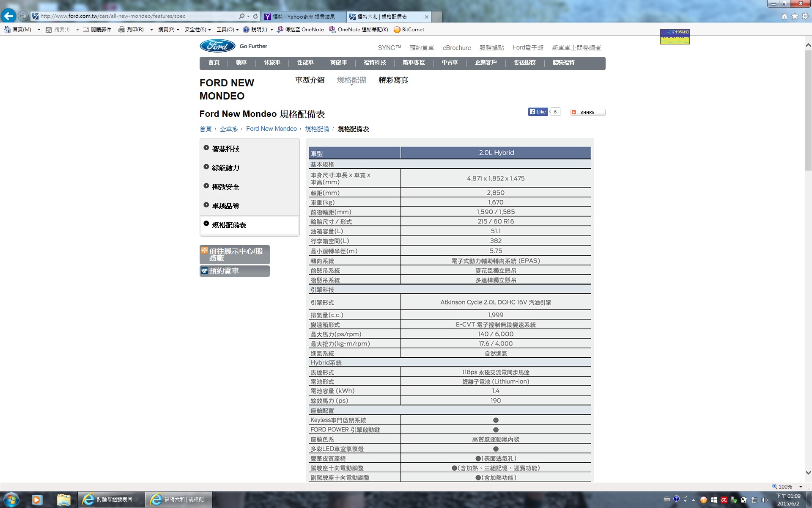Open the zoom level 100% dropdown
812x508 pixels.
pyautogui.click(x=801, y=487)
